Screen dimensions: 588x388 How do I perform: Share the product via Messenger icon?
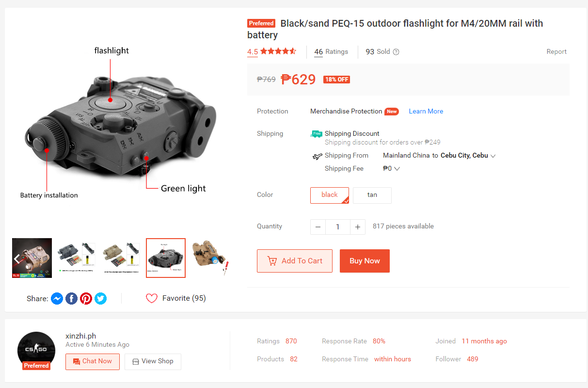pos(57,298)
